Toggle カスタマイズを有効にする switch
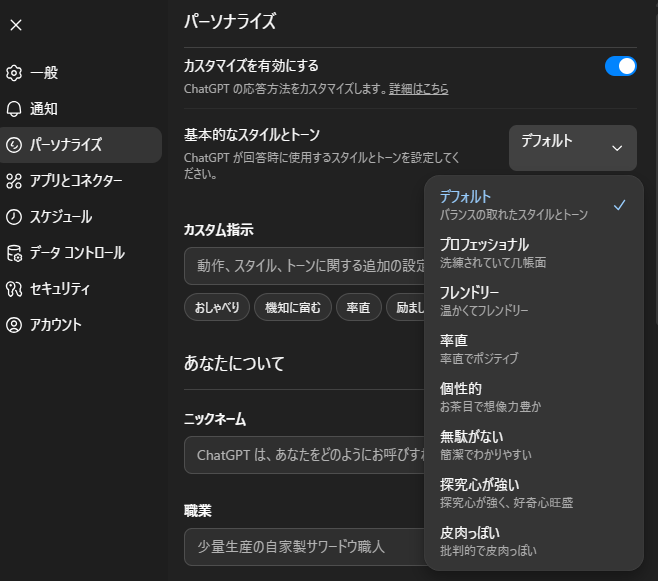 point(621,66)
